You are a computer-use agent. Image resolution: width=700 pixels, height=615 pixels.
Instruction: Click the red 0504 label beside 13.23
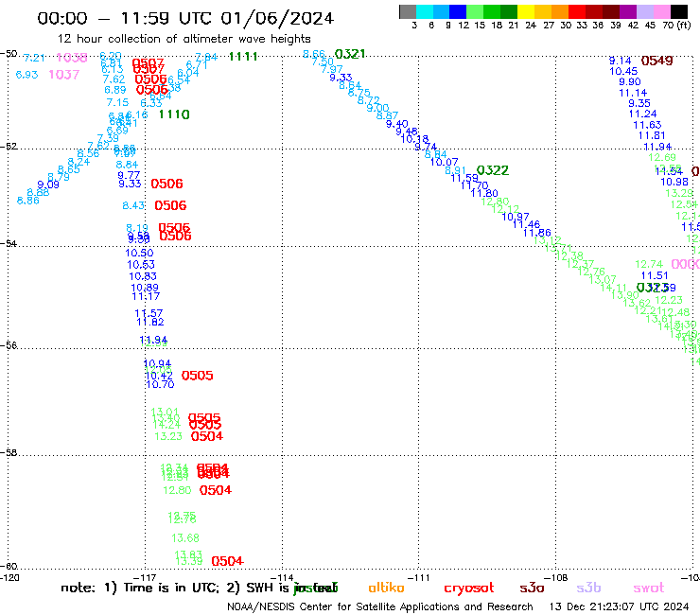pyautogui.click(x=207, y=436)
